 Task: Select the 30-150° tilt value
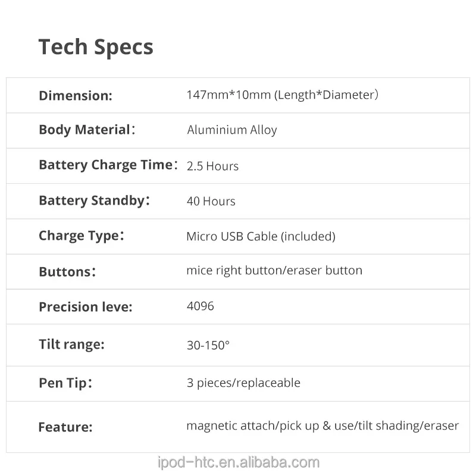[x=208, y=345]
